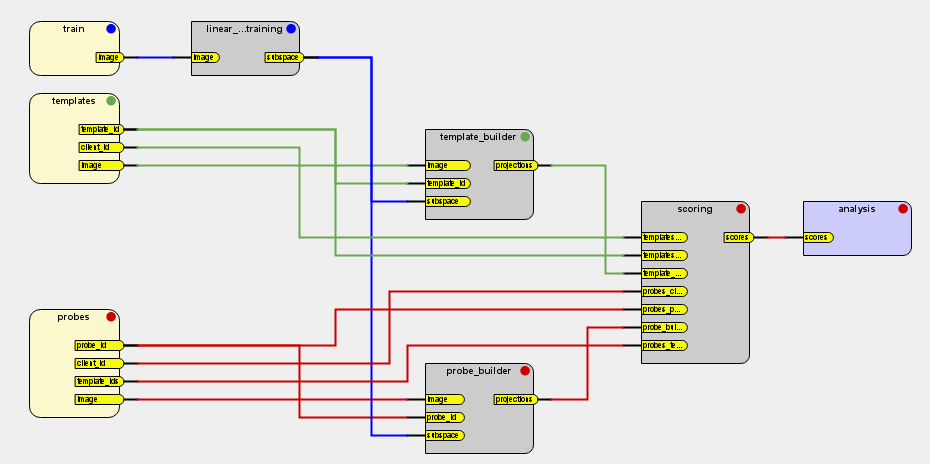Click template_id output port in templates block

pyautogui.click(x=101, y=129)
